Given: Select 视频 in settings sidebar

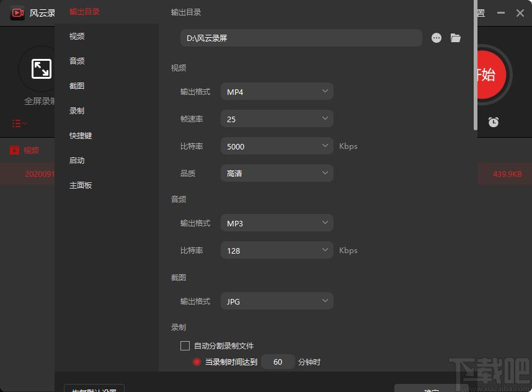Looking at the screenshot, I should 77,37.
